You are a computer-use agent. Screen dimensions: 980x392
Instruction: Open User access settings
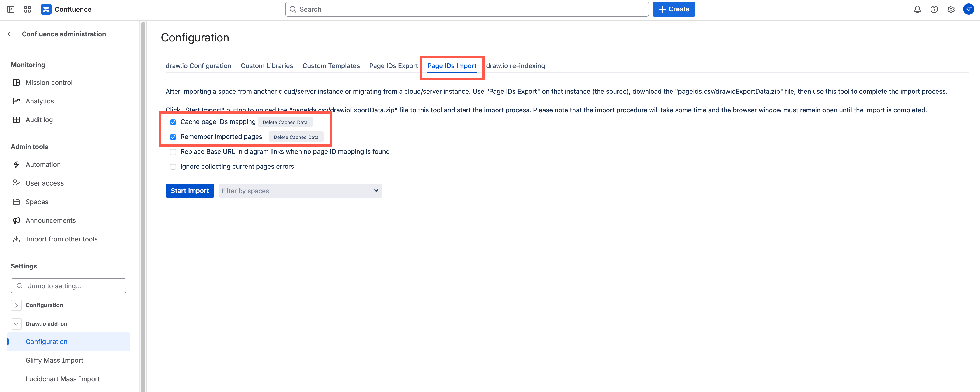tap(45, 183)
